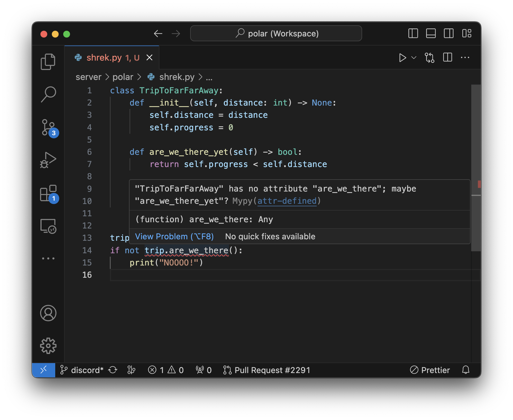The image size is (513, 420).
Task: Click the View Problem link in hover
Action: (174, 236)
